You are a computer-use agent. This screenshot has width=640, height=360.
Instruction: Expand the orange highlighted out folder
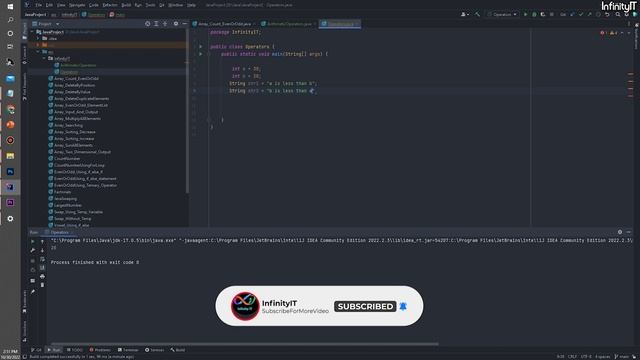click(38, 45)
